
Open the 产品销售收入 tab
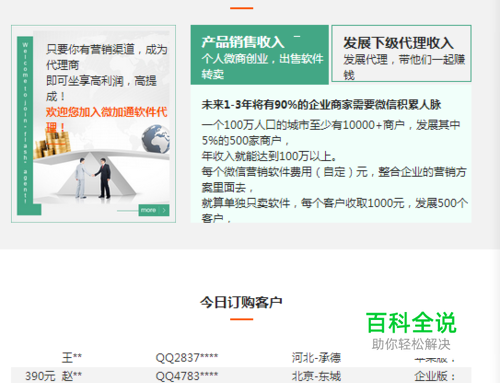260,55
